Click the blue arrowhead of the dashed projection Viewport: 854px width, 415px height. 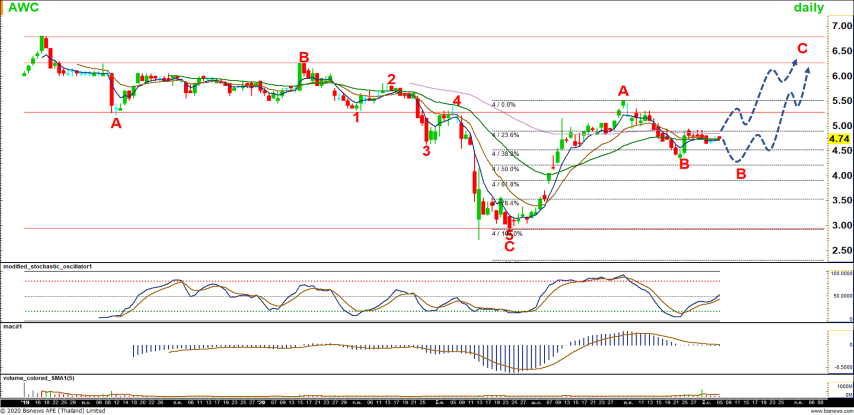click(808, 64)
